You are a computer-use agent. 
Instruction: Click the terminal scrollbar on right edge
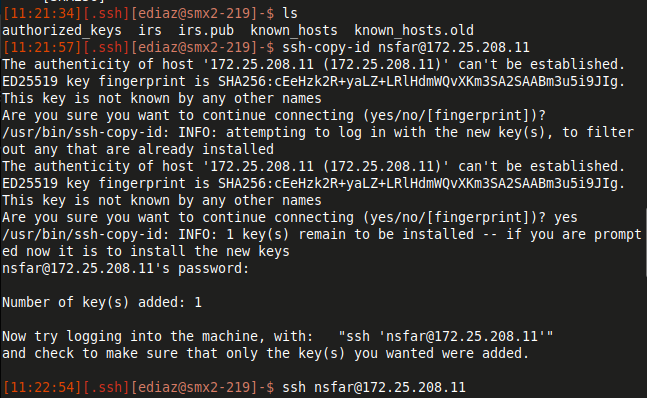click(645, 243)
